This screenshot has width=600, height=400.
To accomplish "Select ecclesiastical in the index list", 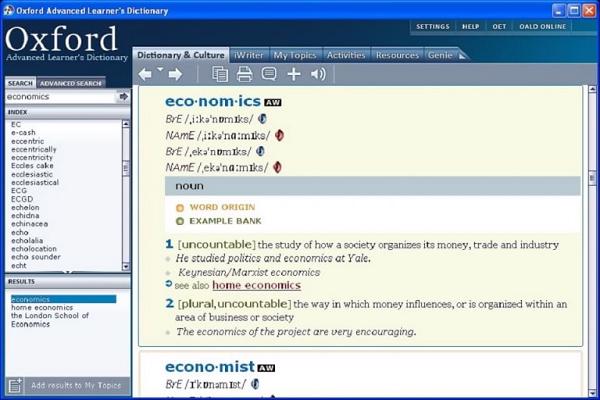I will tap(35, 183).
